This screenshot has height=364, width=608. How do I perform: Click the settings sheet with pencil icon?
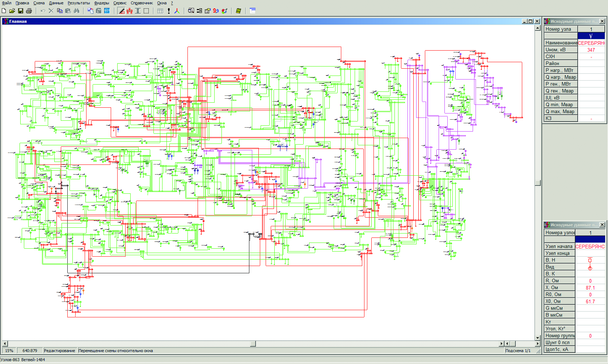[x=207, y=11]
